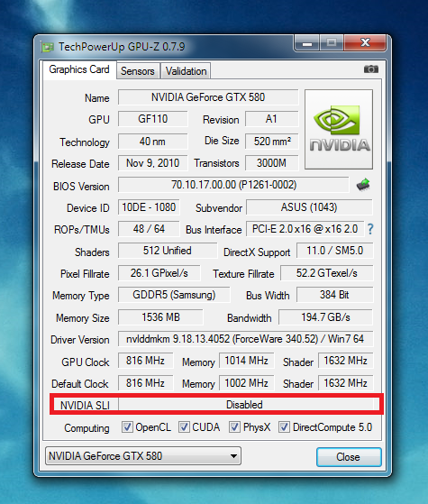Click the Transistors field 3000M
The height and width of the screenshot is (504, 428).
pos(272,163)
